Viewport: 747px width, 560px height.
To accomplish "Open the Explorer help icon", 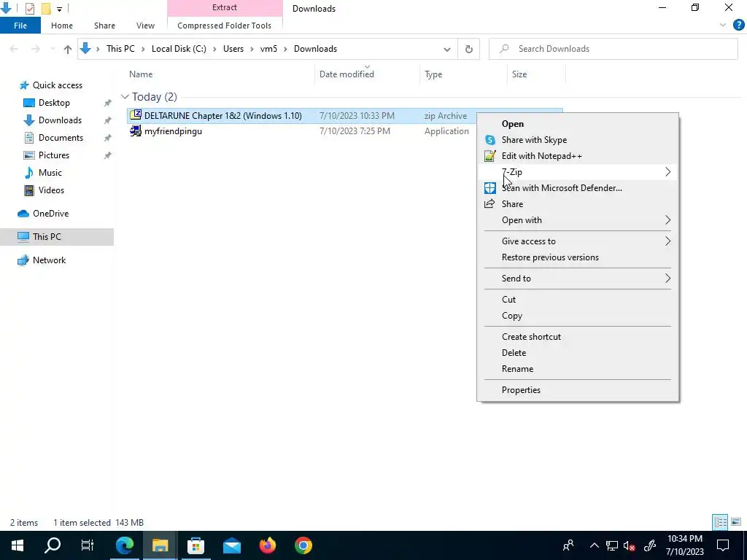I will click(738, 26).
